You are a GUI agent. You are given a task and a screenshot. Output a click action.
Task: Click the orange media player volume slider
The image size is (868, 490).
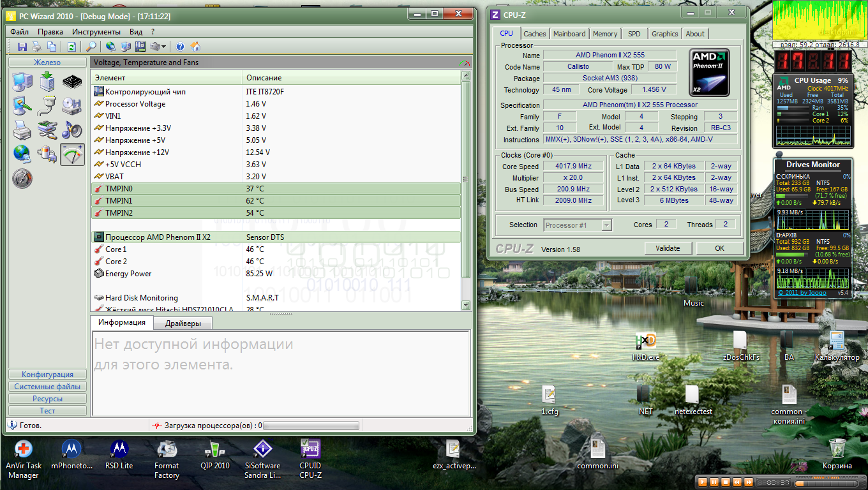pyautogui.click(x=826, y=482)
